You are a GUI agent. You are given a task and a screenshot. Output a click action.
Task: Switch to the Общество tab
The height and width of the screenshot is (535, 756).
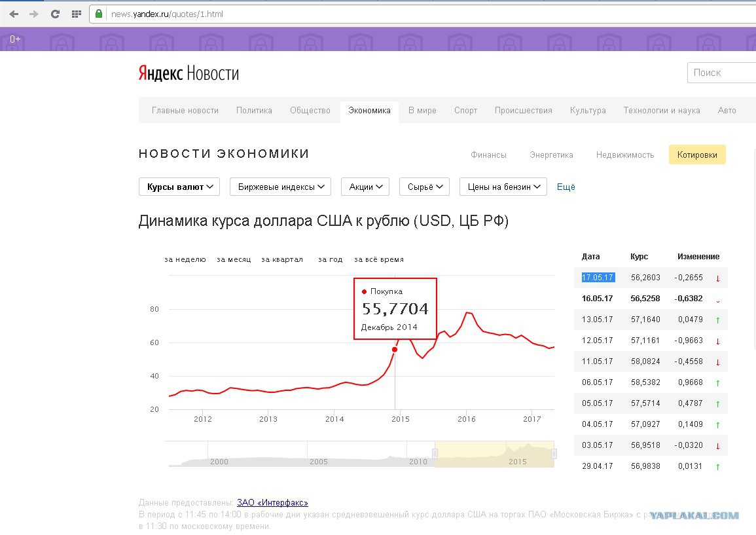pos(310,111)
